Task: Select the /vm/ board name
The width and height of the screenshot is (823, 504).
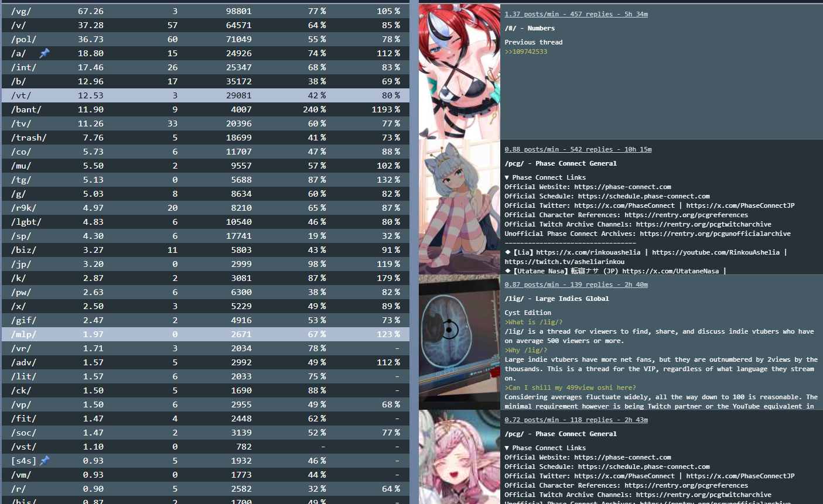Action: tap(21, 475)
